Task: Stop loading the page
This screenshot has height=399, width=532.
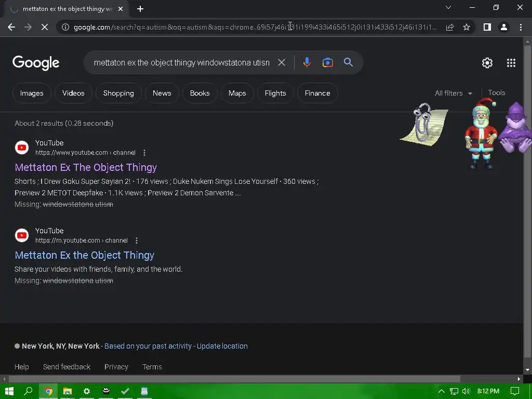Action: [x=45, y=27]
